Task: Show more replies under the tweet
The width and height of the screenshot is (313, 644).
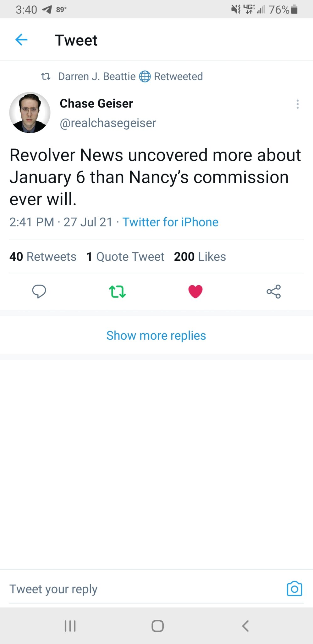Action: (156, 335)
